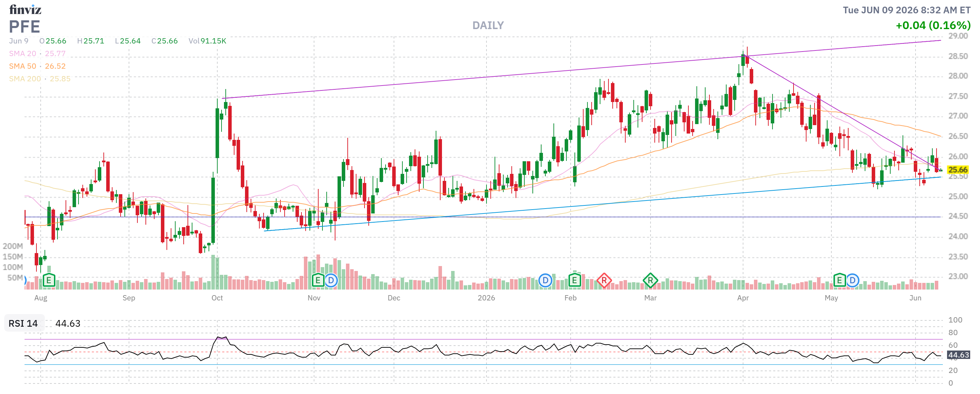Click the Aug label on time axis

[x=41, y=298]
